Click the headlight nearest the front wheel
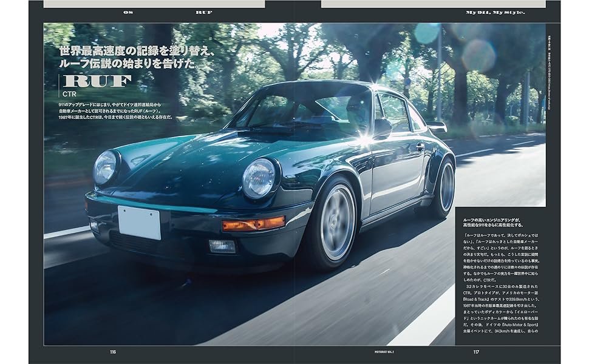Screen dimensions: 589x364 pyautogui.click(x=259, y=178)
